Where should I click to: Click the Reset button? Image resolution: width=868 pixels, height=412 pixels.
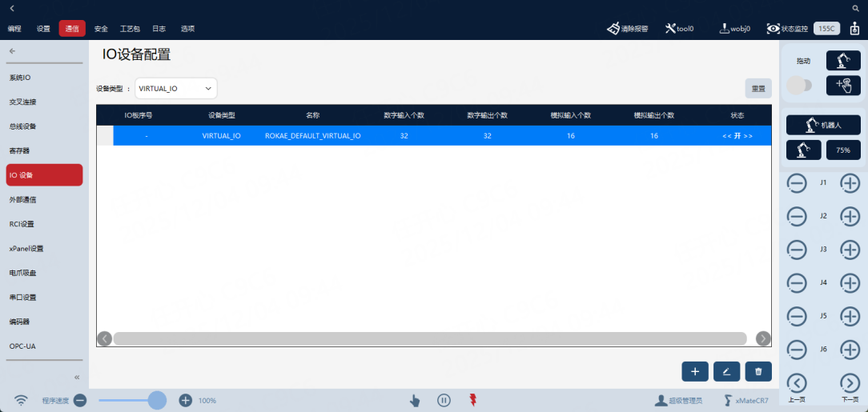(758, 89)
